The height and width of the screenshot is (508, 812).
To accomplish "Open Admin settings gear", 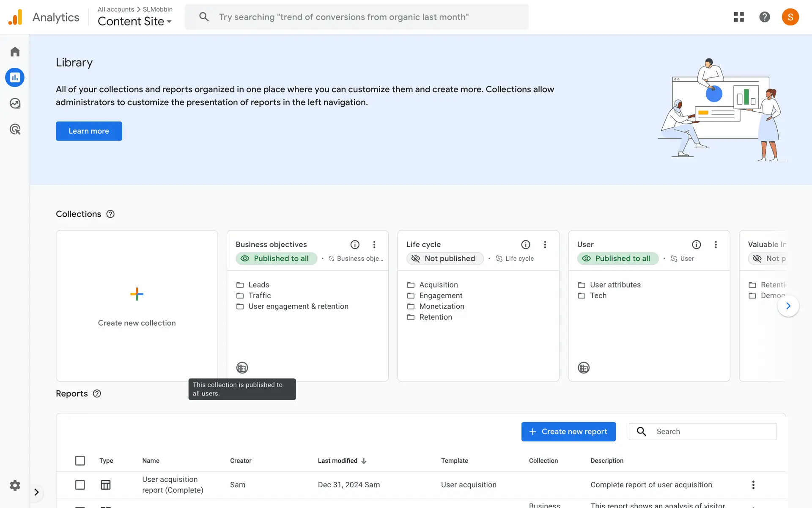I will (x=15, y=485).
